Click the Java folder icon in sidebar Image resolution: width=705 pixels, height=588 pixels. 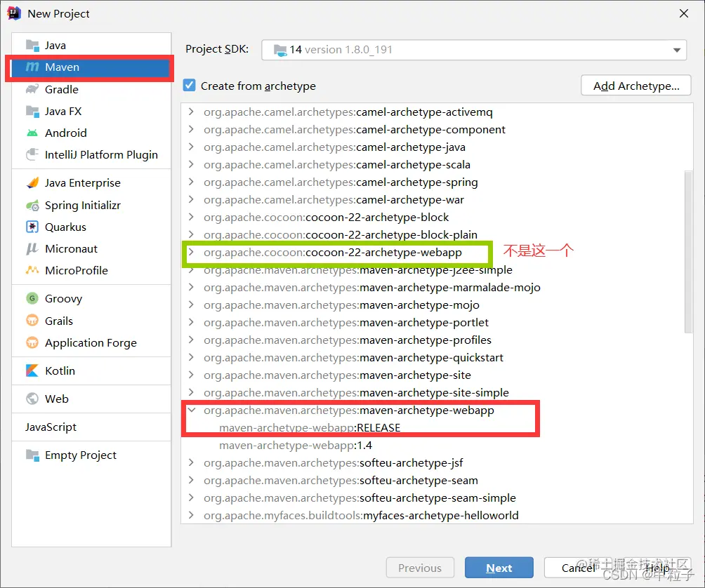tap(32, 46)
